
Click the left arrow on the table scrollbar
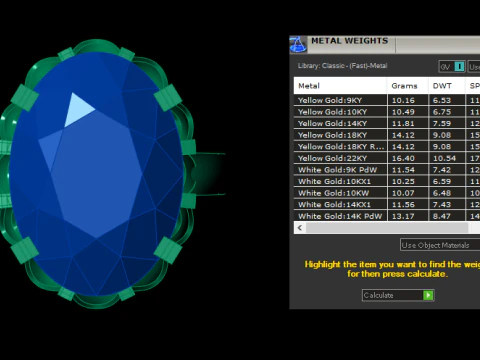pyautogui.click(x=300, y=228)
